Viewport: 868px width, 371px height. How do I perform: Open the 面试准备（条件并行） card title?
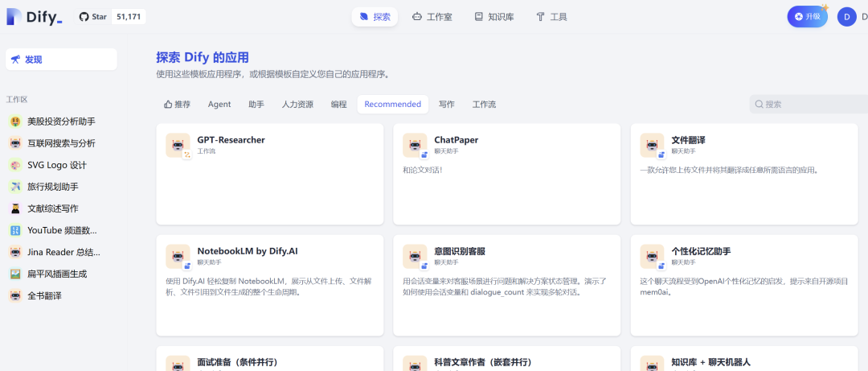[237, 362]
